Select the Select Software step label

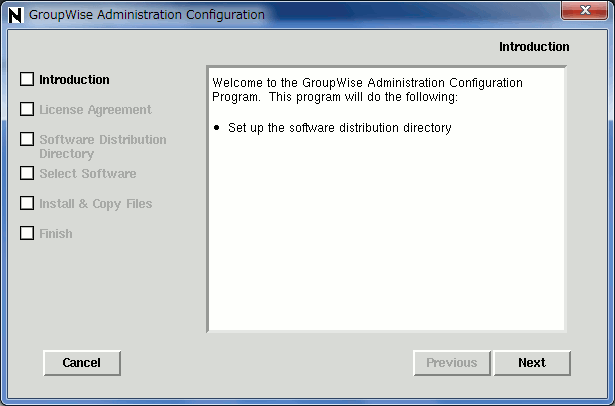pos(88,173)
